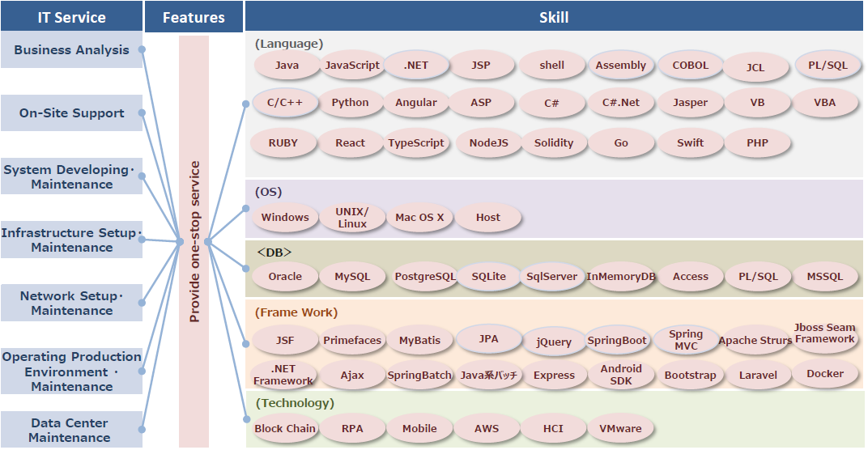Click the PostgreSQL database pill
This screenshot has height=450, width=868.
(424, 277)
